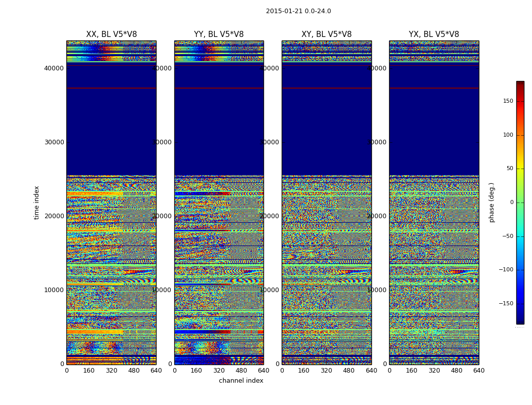
Task: Click the 'XY, BL V5*V8' panel title
Action: pyautogui.click(x=326, y=34)
